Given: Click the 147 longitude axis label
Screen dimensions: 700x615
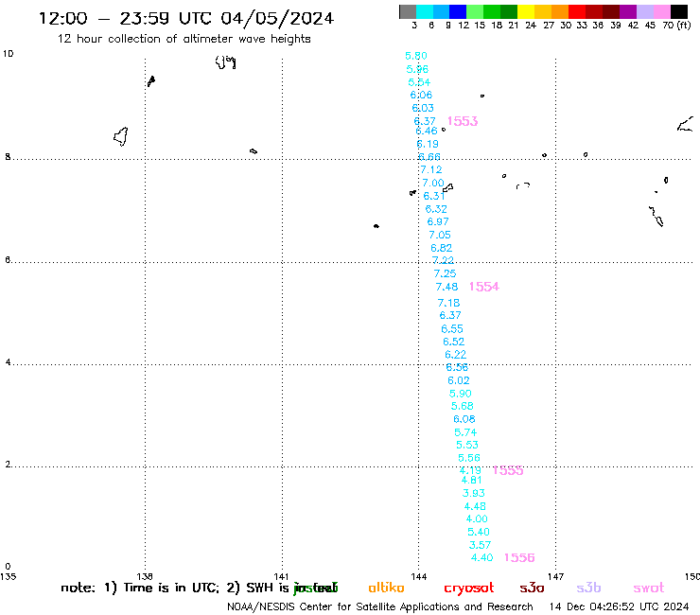Looking at the screenshot, I should [x=555, y=576].
